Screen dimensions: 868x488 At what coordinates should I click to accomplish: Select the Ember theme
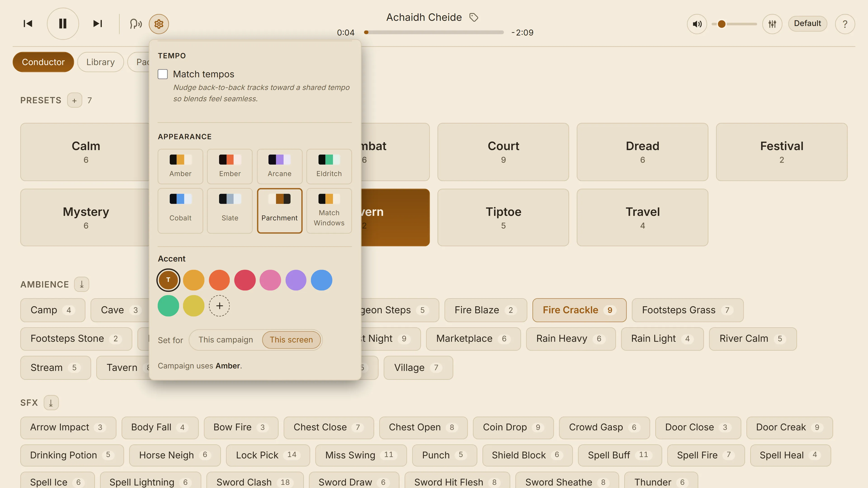[230, 166]
